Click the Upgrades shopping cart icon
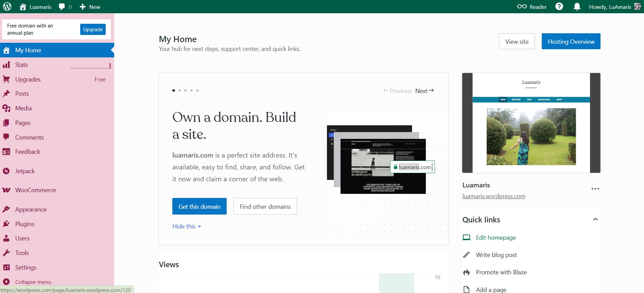 (6, 79)
